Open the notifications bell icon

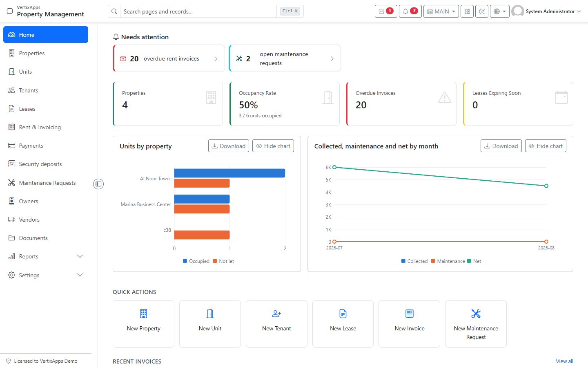410,11
